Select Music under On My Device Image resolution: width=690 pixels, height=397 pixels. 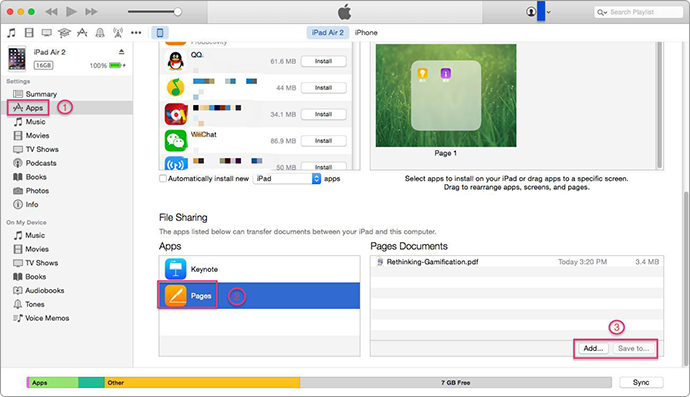click(35, 235)
